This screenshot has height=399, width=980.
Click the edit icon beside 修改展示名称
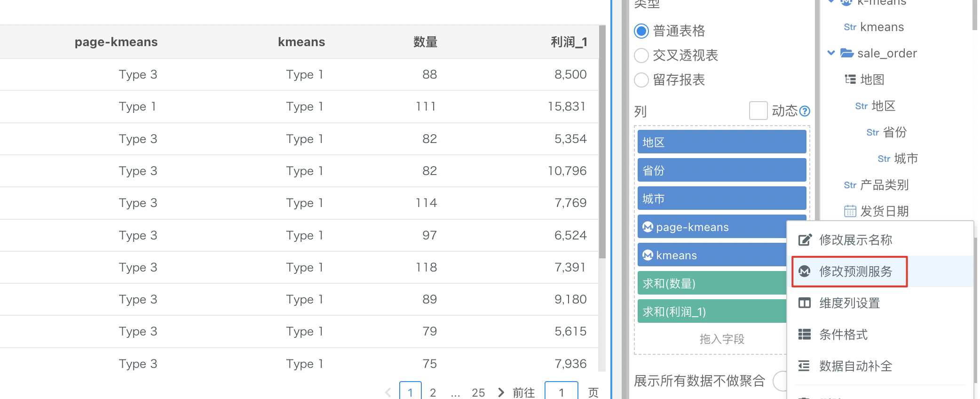point(805,240)
